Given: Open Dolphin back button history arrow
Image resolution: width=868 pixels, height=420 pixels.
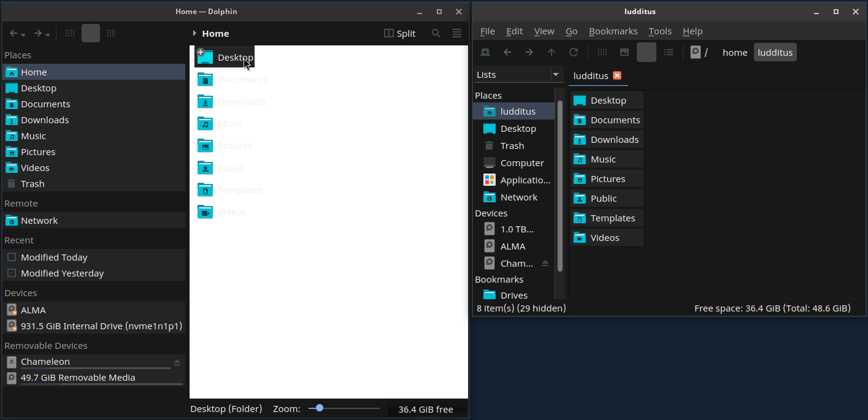Looking at the screenshot, I should [23, 35].
